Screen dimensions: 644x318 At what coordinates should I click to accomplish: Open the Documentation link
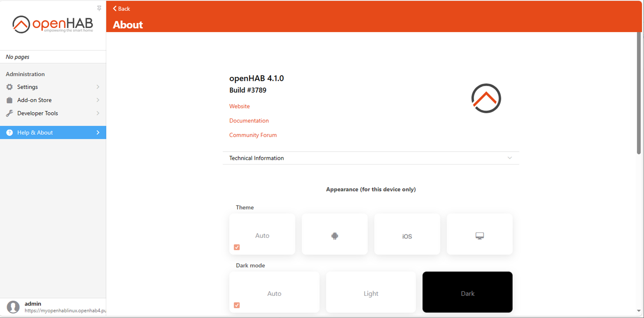(249, 121)
